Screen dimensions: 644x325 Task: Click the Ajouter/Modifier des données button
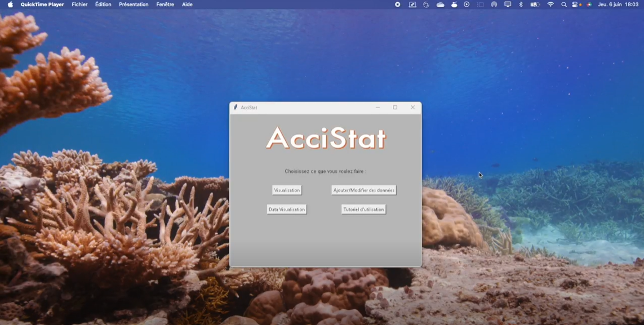pyautogui.click(x=363, y=190)
